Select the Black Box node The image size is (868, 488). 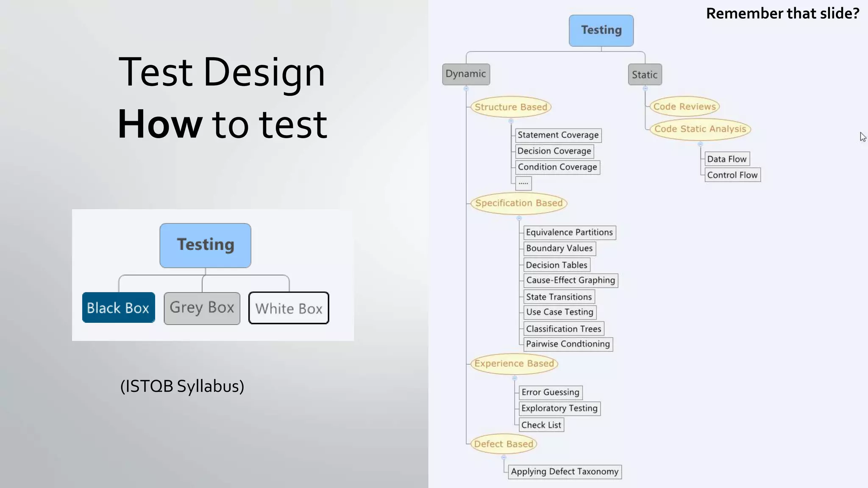[118, 308]
